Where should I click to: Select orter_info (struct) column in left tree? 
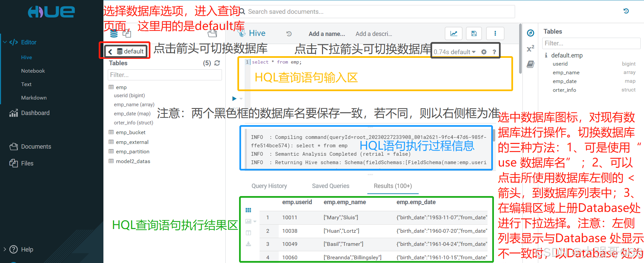[133, 123]
